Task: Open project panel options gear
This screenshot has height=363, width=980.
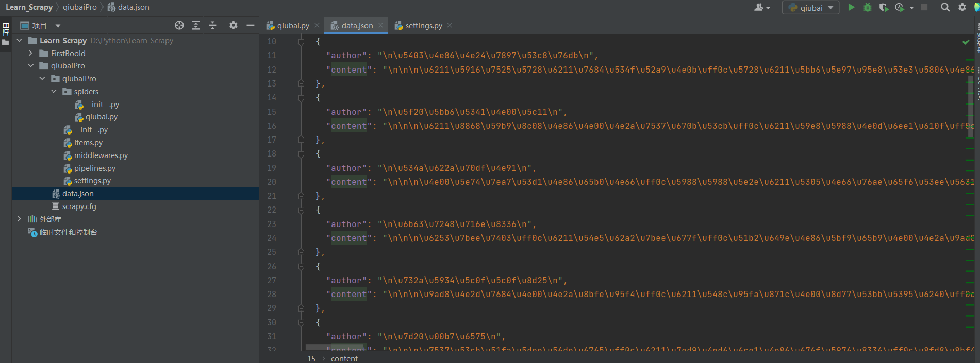Action: [x=234, y=25]
